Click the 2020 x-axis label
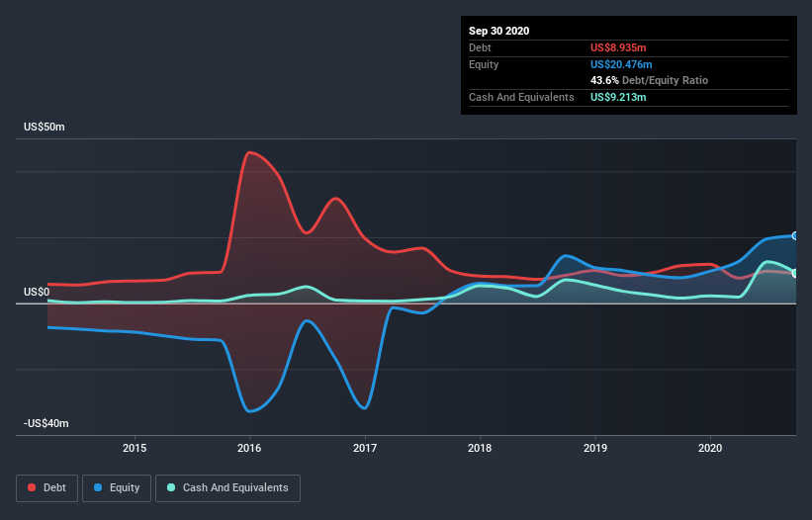The image size is (812, 520). (710, 448)
